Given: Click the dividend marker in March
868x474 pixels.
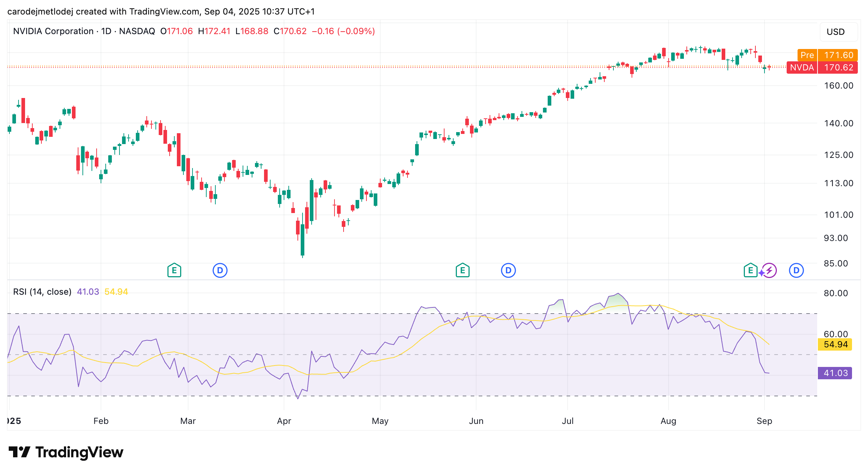Looking at the screenshot, I should pos(220,270).
